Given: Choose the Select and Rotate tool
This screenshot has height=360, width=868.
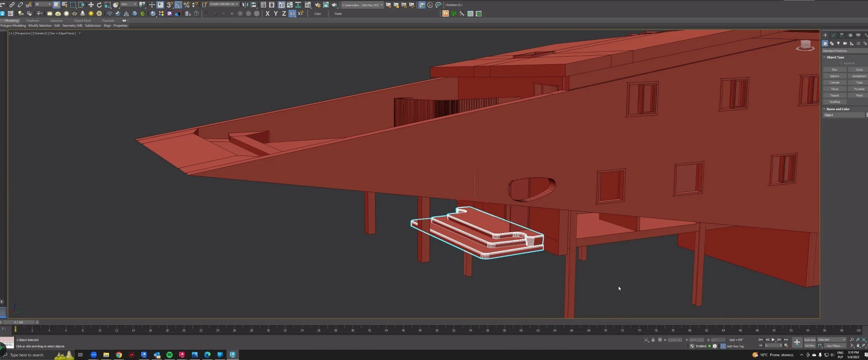Looking at the screenshot, I should pos(99,5).
